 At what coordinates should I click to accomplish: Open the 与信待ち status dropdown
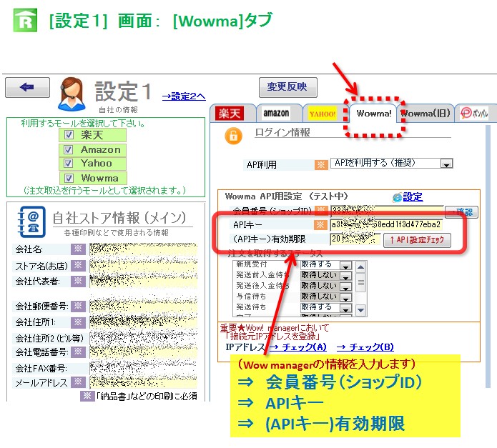345,297
